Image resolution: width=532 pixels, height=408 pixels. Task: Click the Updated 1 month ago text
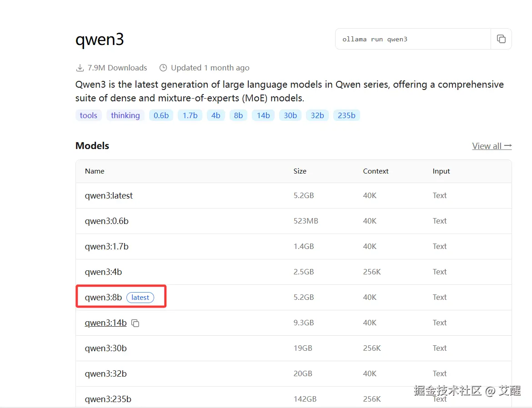tap(210, 68)
